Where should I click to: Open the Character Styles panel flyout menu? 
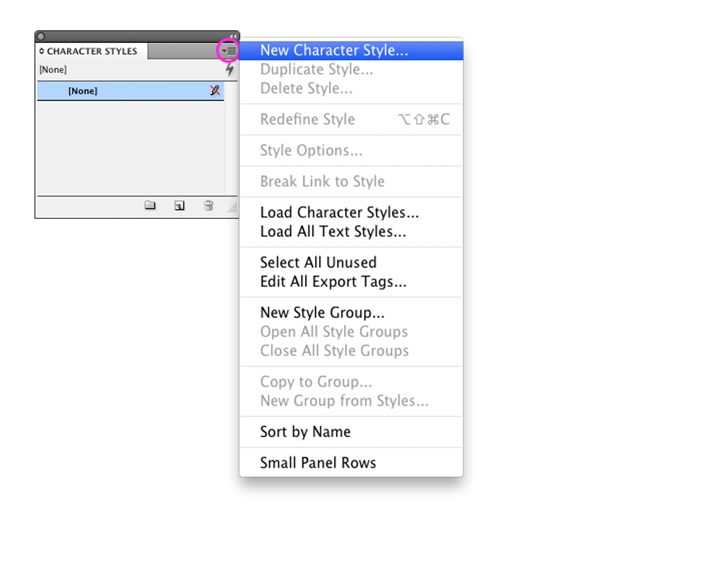[229, 51]
